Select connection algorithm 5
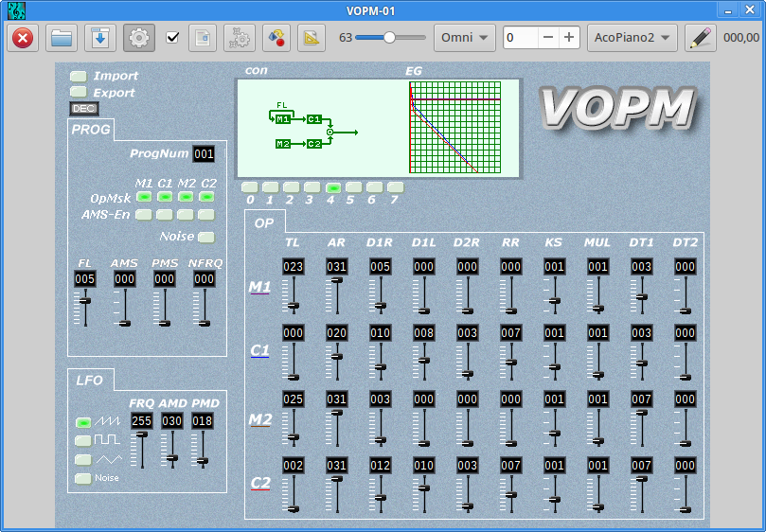 point(354,187)
